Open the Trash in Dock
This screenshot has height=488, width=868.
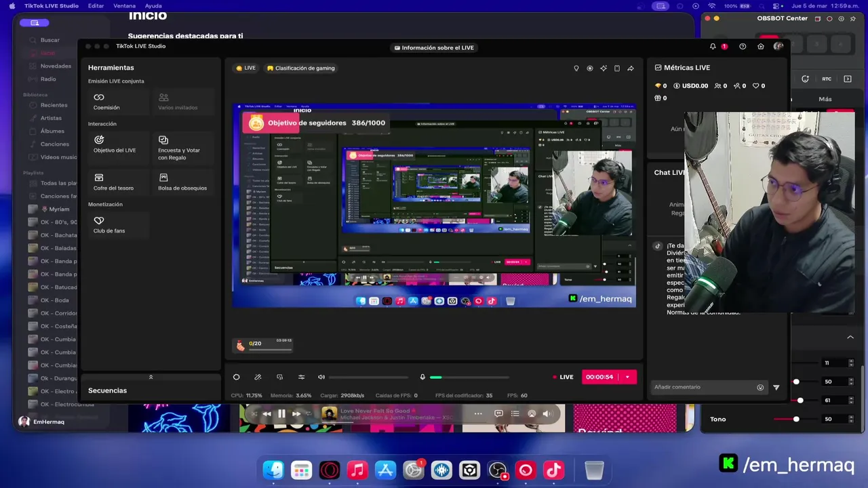point(594,470)
